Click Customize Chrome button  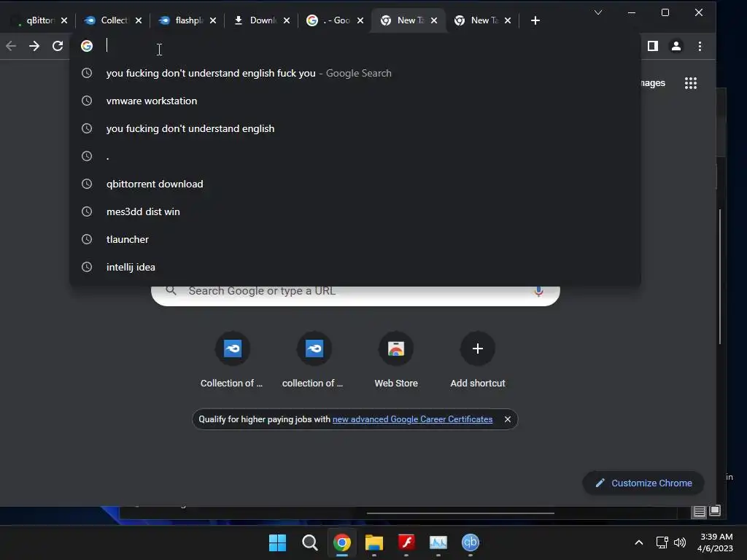coord(643,483)
